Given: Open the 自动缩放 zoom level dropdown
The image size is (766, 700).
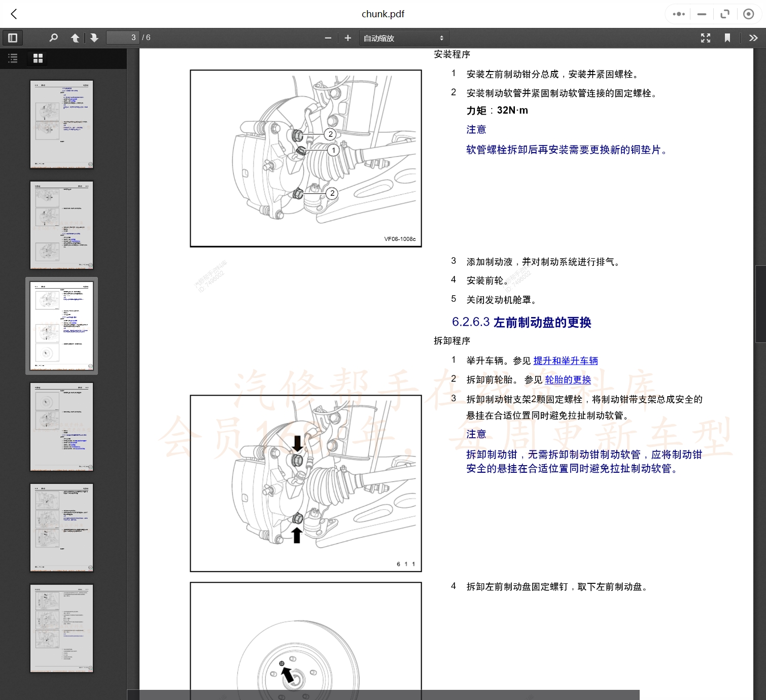Looking at the screenshot, I should coord(403,38).
